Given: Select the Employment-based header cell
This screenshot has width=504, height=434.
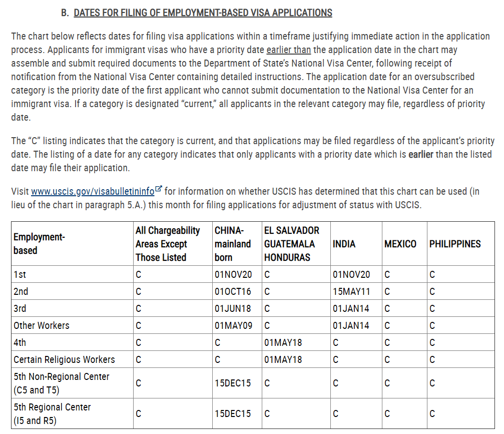Looking at the screenshot, I should point(39,244).
